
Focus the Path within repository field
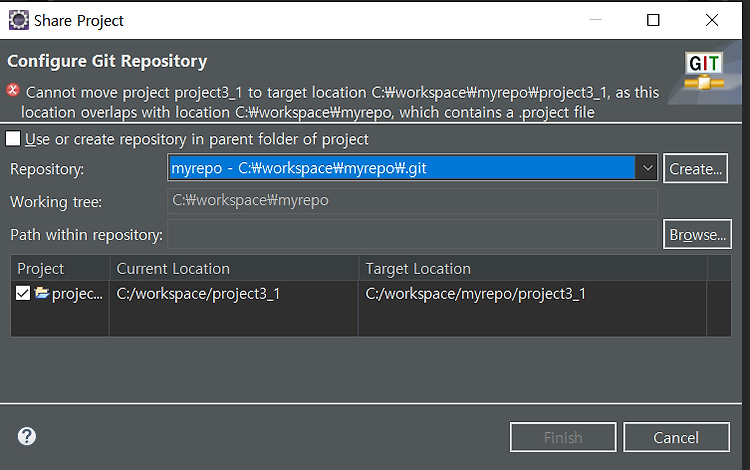point(413,234)
